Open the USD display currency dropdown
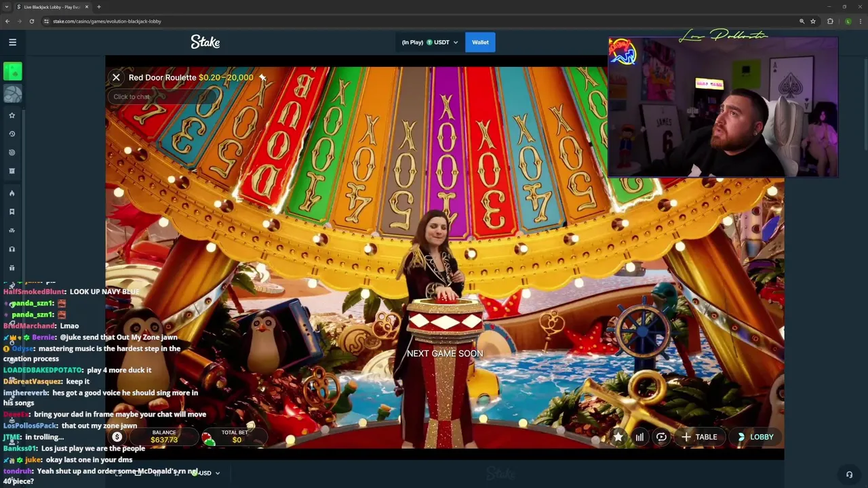This screenshot has height=488, width=868. pos(207,473)
